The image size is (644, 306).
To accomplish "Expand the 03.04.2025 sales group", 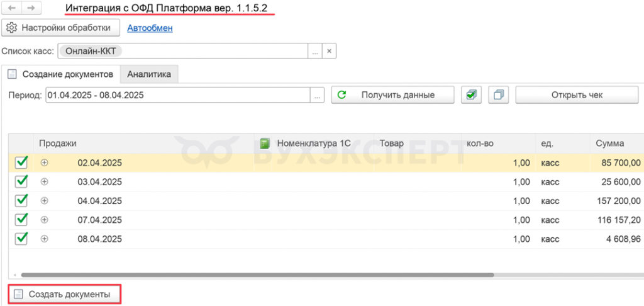I will (x=45, y=181).
